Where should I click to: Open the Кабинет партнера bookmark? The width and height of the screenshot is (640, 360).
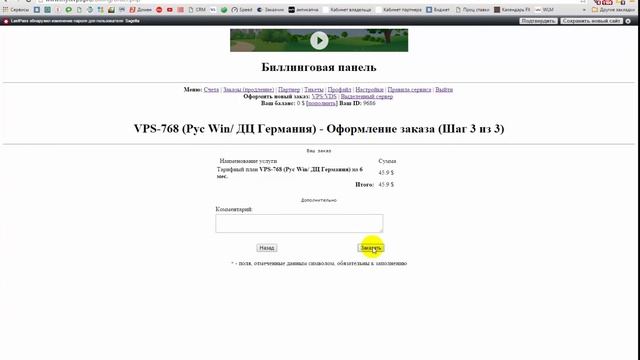(399, 9)
